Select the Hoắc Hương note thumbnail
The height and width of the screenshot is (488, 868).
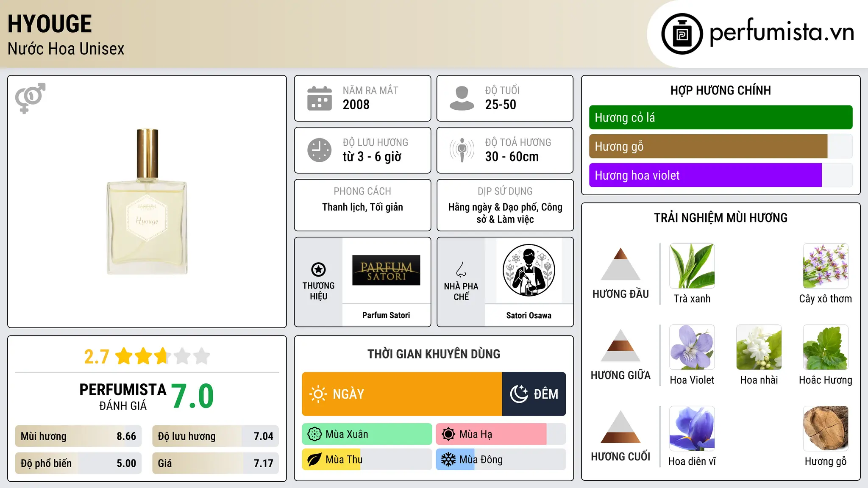(826, 347)
